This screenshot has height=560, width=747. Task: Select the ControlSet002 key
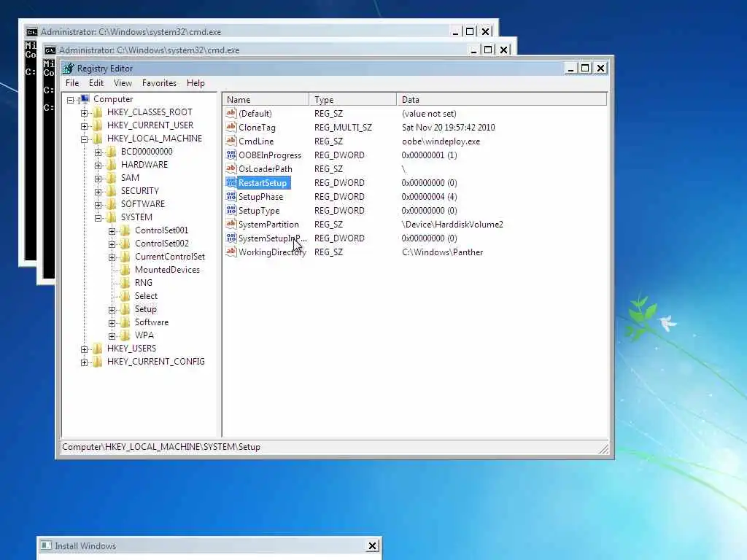161,244
